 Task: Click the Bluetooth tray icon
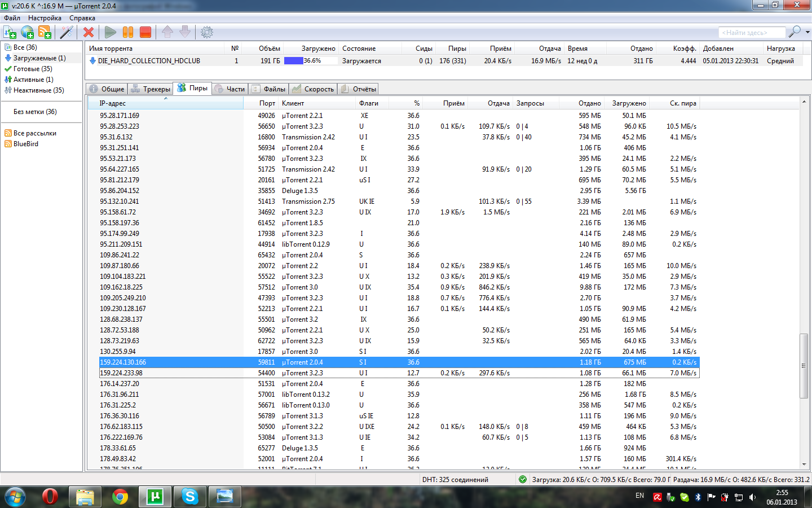tap(698, 497)
